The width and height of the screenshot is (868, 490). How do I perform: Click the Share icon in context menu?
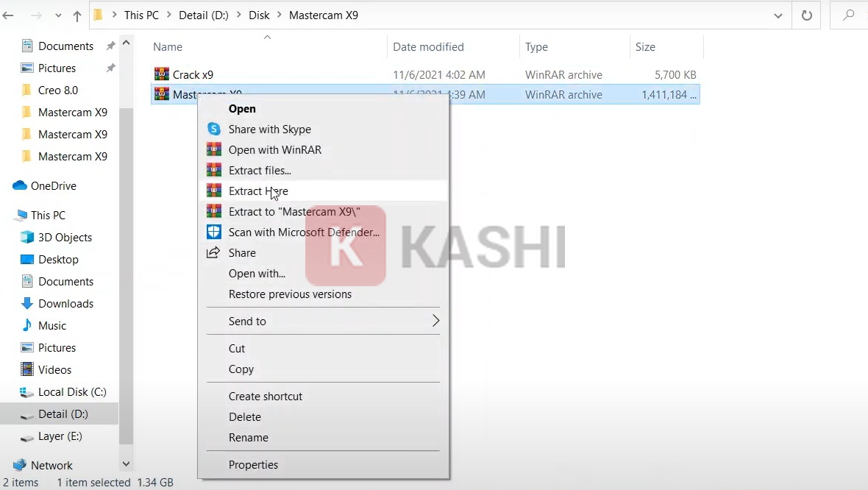click(214, 252)
